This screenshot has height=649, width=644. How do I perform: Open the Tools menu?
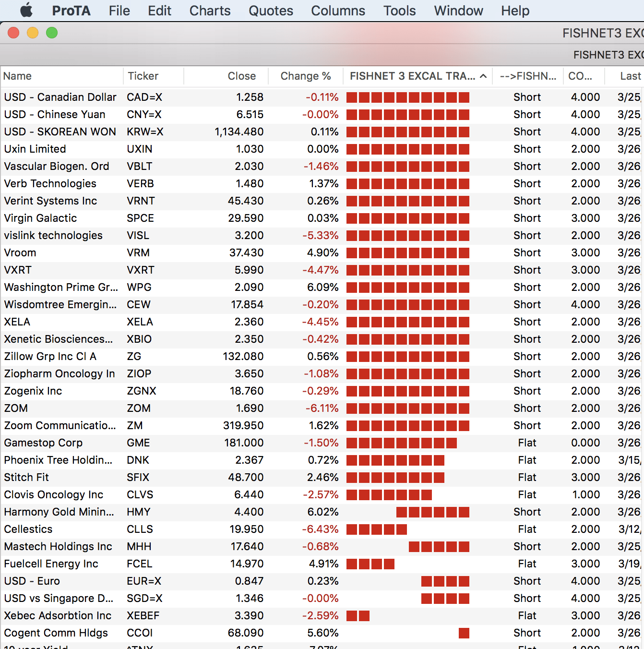(x=399, y=11)
